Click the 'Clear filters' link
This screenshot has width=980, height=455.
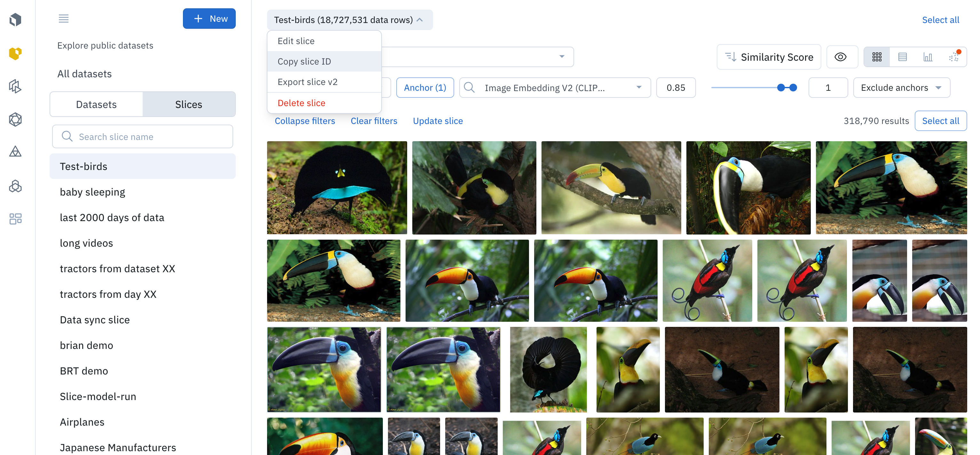point(374,120)
